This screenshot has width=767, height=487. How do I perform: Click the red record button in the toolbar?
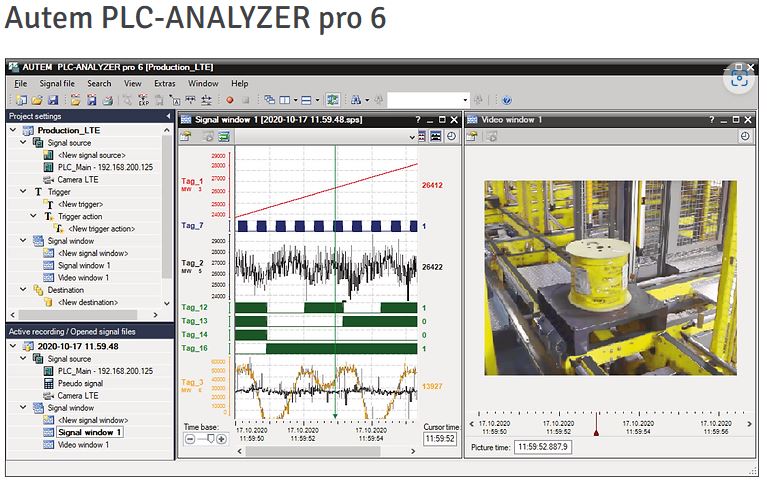[x=229, y=100]
